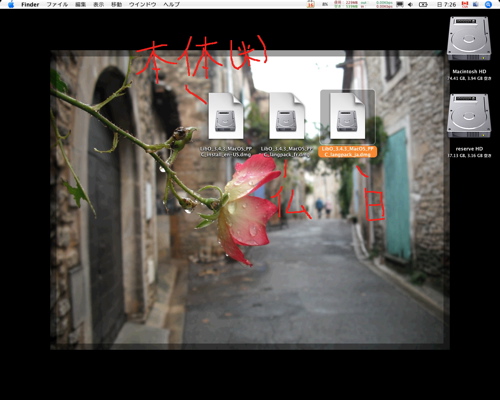Open the ファイル menu

coord(57,4)
